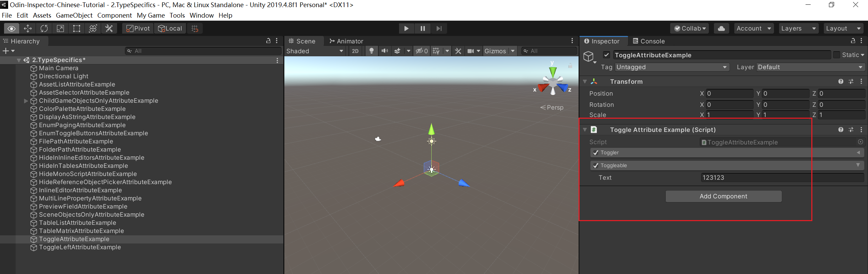
Task: Click the Step frame button
Action: [x=439, y=28]
